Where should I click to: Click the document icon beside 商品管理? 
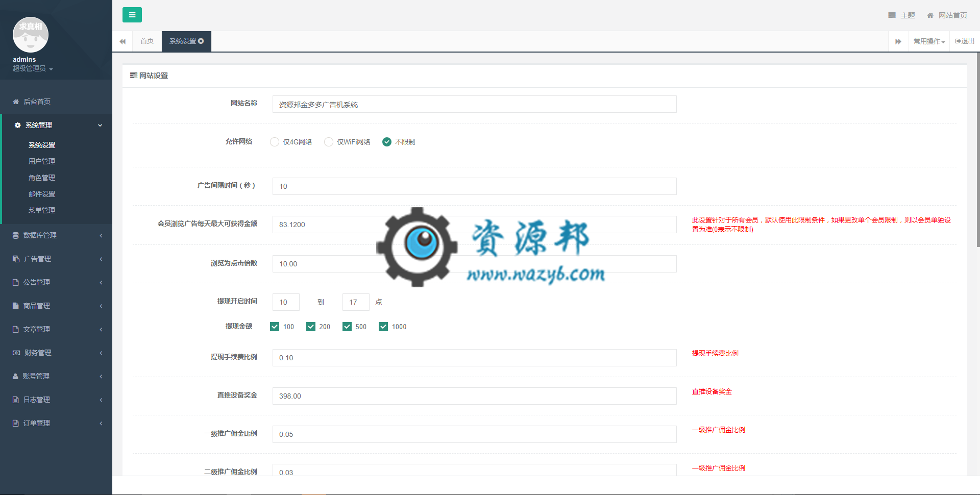[16, 306]
